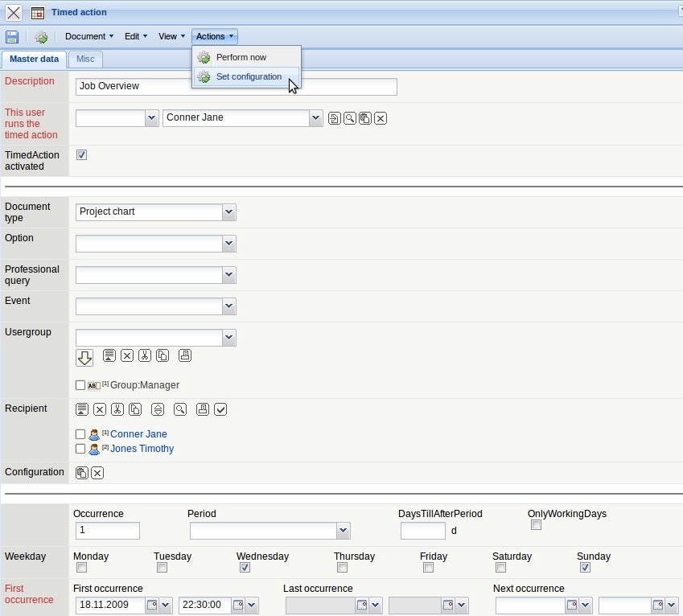Screen dimensions: 683x616
Task: Open the Professional query dropdown
Action: [x=229, y=275]
